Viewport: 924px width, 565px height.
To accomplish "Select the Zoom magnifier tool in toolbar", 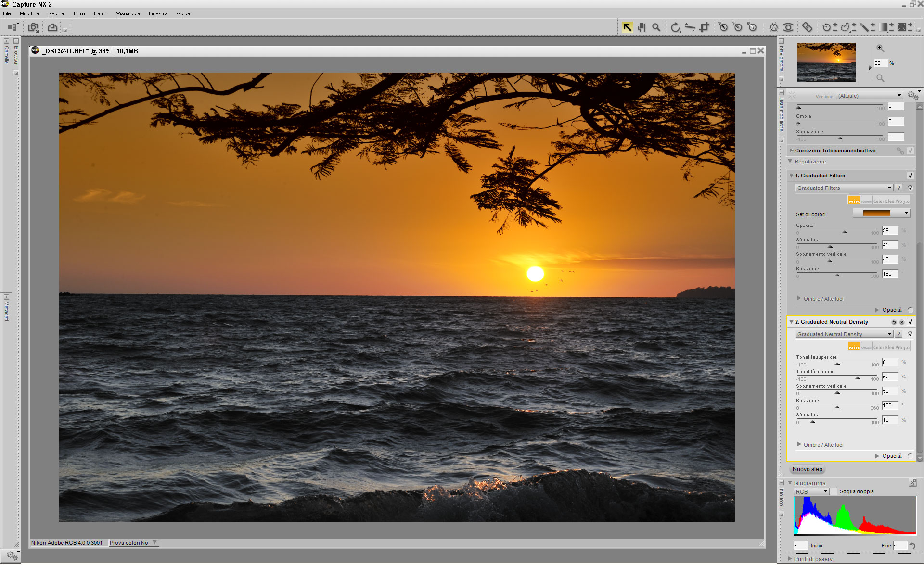I will pyautogui.click(x=656, y=27).
